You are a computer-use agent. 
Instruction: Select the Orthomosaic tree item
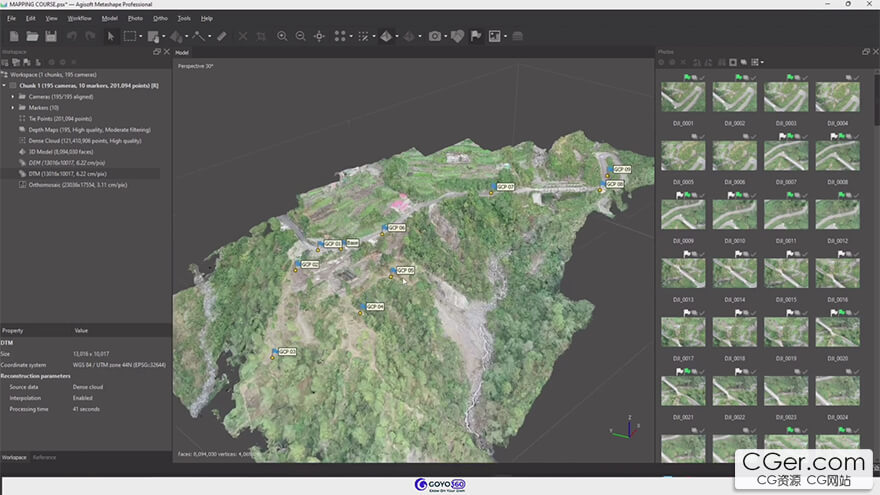77,185
